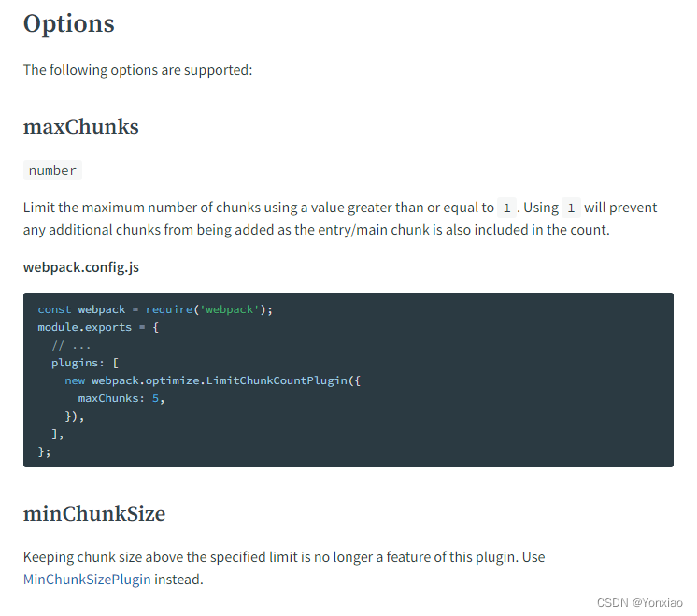Image resolution: width=697 pixels, height=616 pixels.
Task: Click the second inline 1 badge after Using
Action: click(x=571, y=208)
